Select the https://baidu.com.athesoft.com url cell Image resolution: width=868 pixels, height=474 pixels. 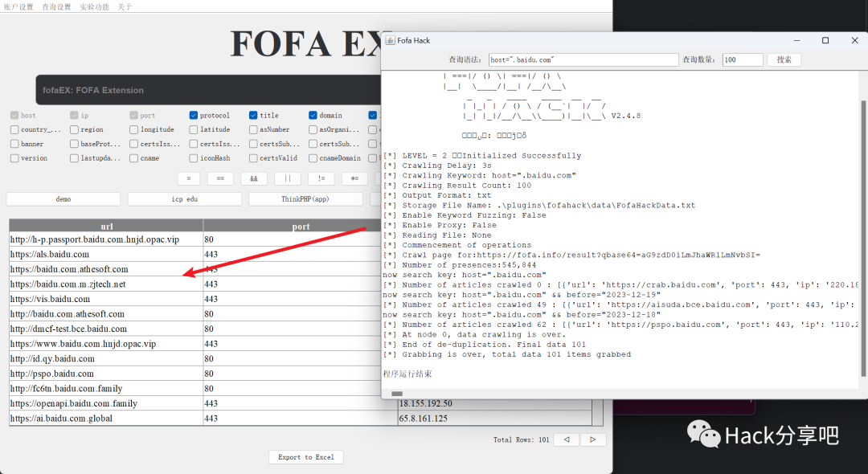pos(106,269)
